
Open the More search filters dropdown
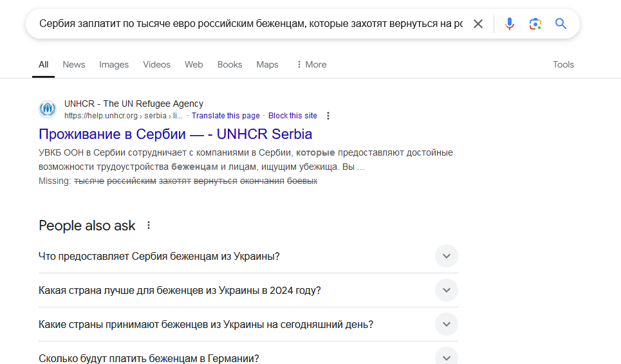point(311,64)
